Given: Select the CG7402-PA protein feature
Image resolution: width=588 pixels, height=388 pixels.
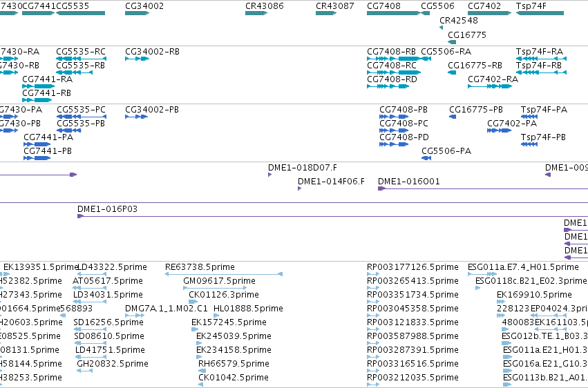Looking at the screenshot, I should tap(499, 130).
